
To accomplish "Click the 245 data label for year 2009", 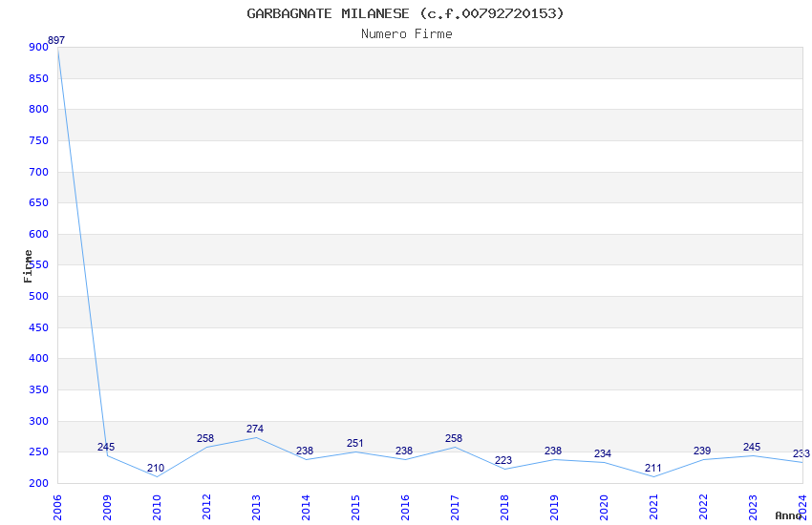I will coord(106,447).
